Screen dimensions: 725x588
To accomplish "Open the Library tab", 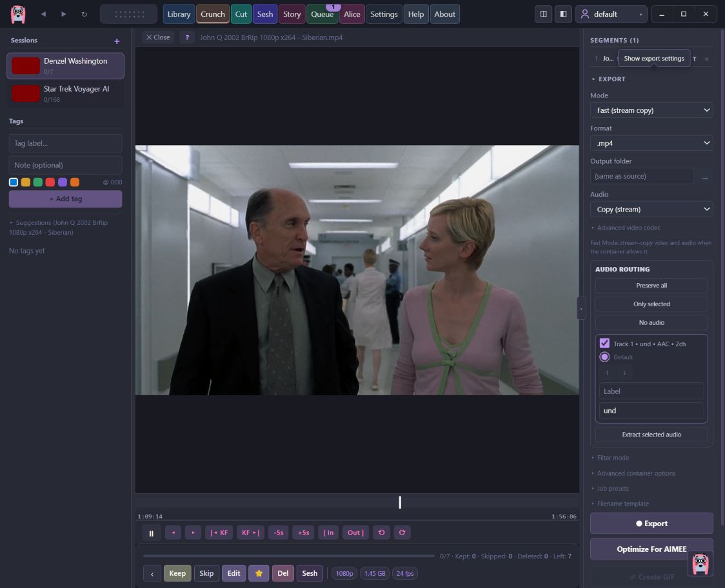I will 179,14.
